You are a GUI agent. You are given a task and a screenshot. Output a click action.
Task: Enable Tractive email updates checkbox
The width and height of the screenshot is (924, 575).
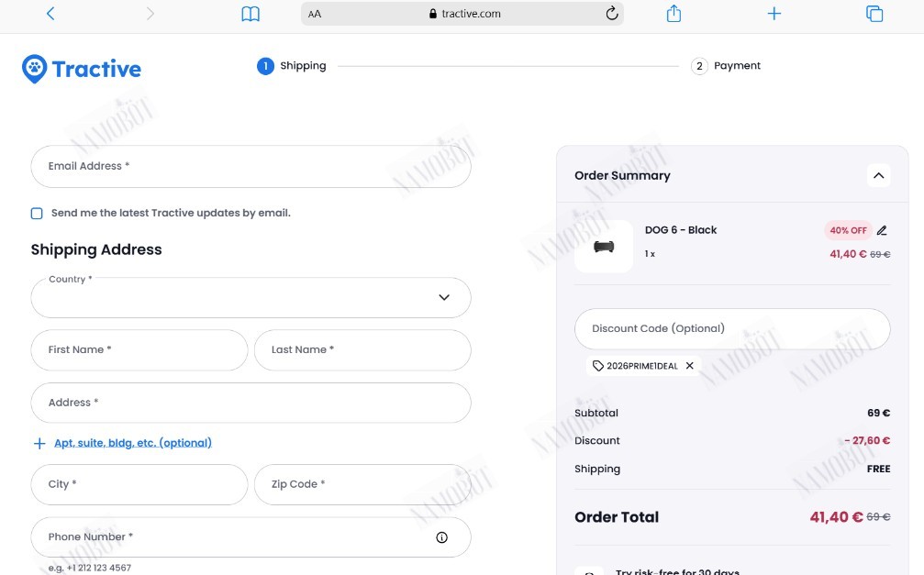coord(37,214)
